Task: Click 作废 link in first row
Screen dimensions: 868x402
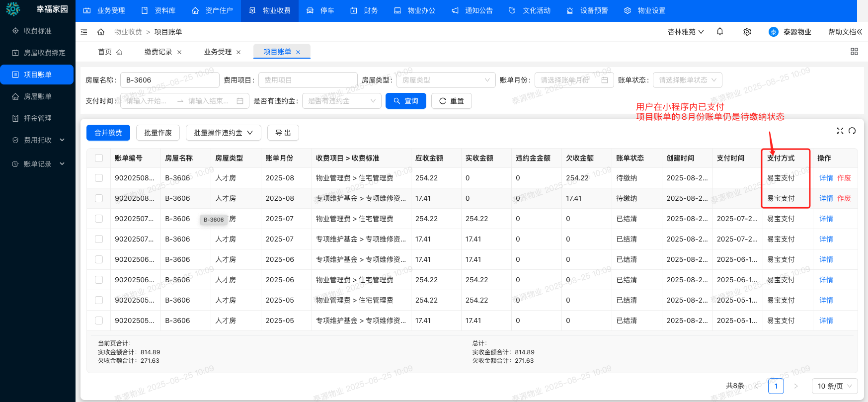Action: pos(844,178)
